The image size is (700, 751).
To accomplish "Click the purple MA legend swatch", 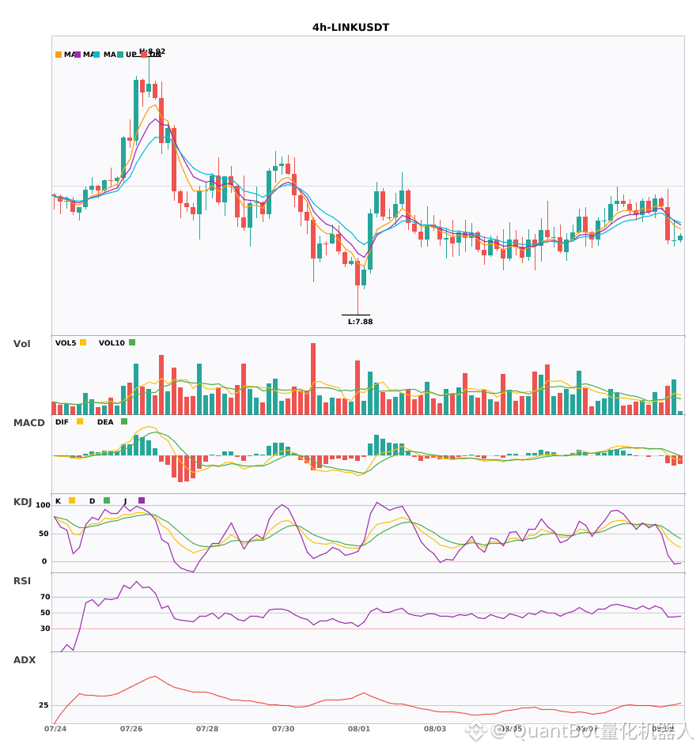I will click(x=78, y=55).
